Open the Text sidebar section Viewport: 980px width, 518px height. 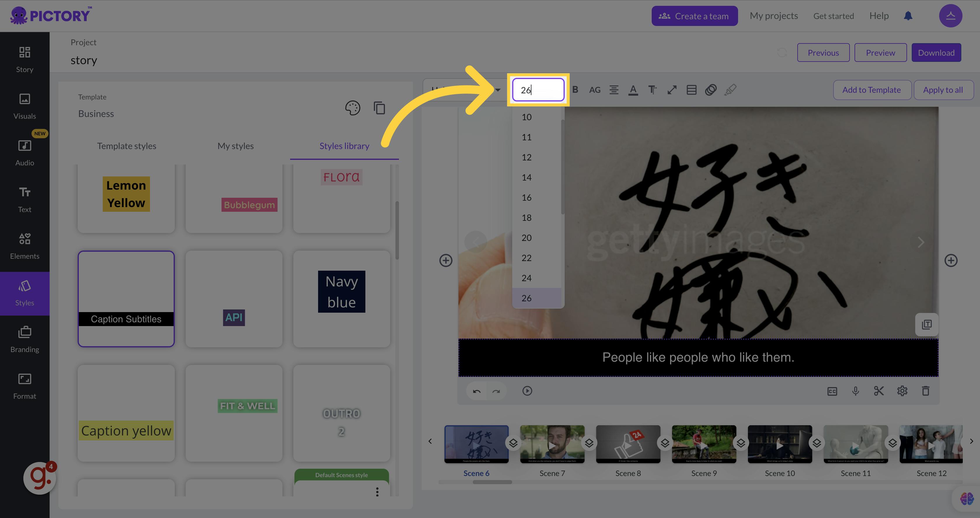[x=25, y=199]
